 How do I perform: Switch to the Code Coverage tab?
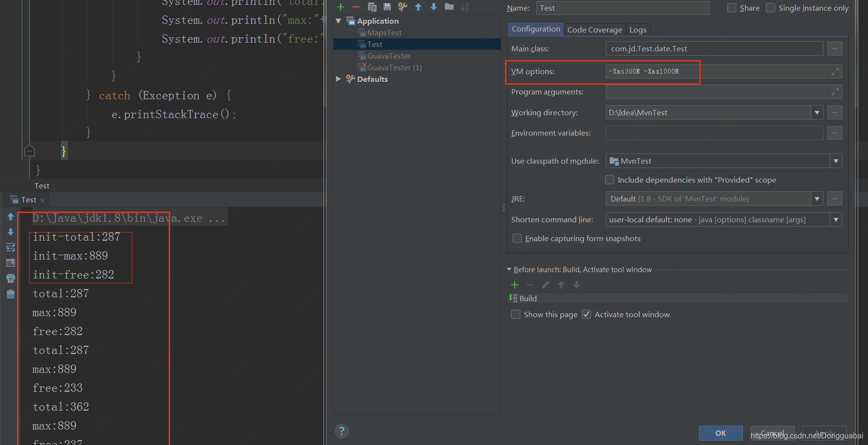click(x=595, y=30)
